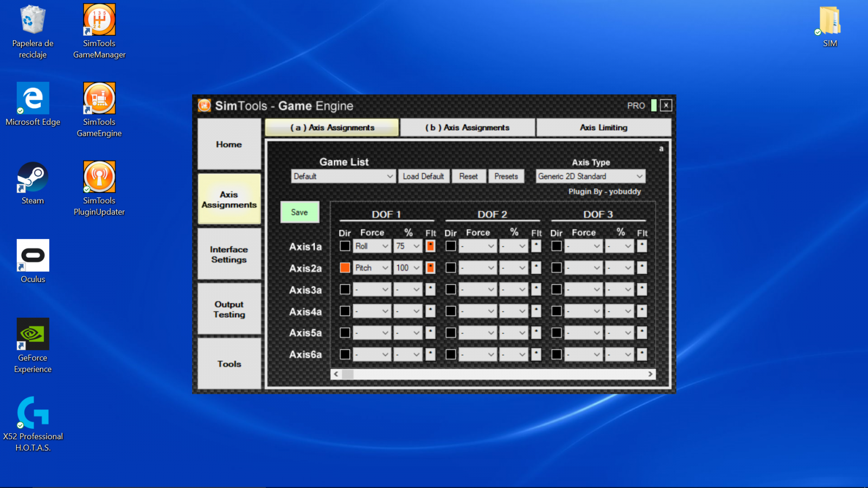Open GeForce Experience desktop shortcut

point(33,346)
